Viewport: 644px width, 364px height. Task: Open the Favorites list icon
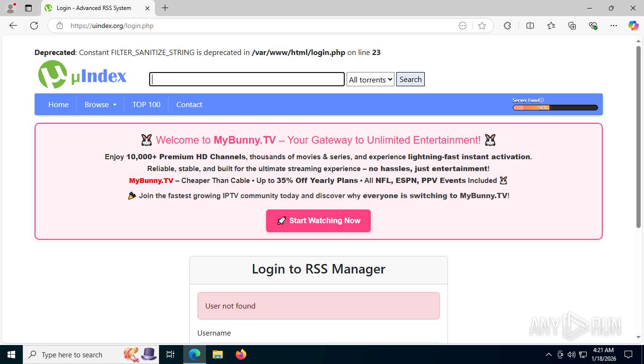tap(551, 26)
